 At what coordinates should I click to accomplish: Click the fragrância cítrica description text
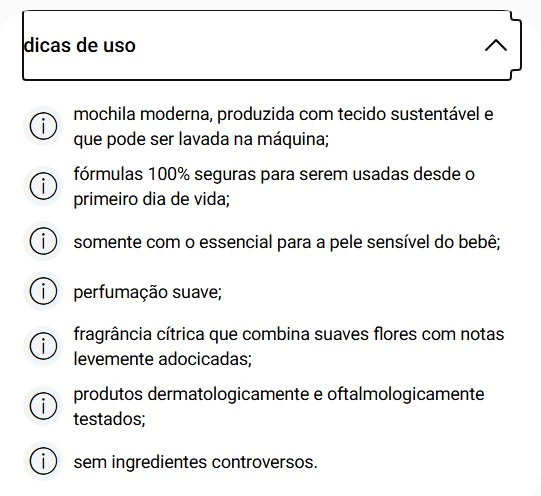click(289, 346)
